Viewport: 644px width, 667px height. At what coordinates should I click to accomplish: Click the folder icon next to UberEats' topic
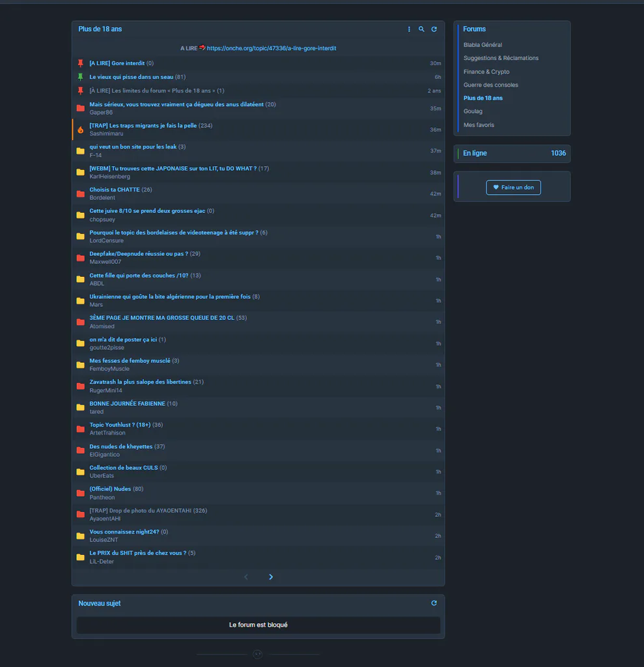click(x=80, y=472)
